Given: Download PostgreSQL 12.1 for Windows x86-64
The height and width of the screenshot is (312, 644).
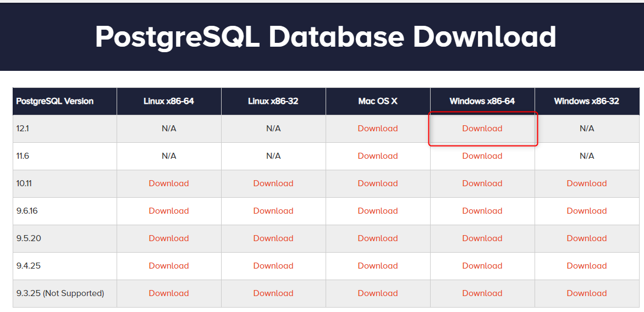Looking at the screenshot, I should pyautogui.click(x=482, y=129).
